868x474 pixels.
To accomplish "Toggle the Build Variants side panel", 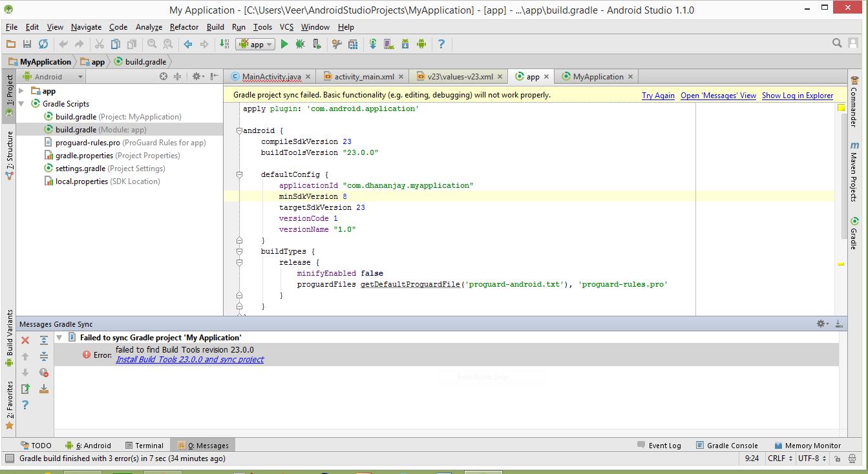I will pyautogui.click(x=9, y=337).
